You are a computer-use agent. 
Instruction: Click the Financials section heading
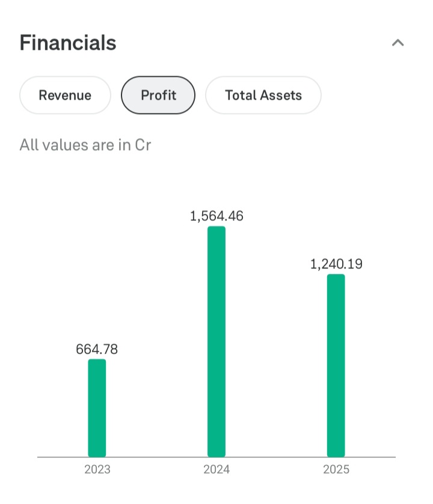[x=68, y=43]
